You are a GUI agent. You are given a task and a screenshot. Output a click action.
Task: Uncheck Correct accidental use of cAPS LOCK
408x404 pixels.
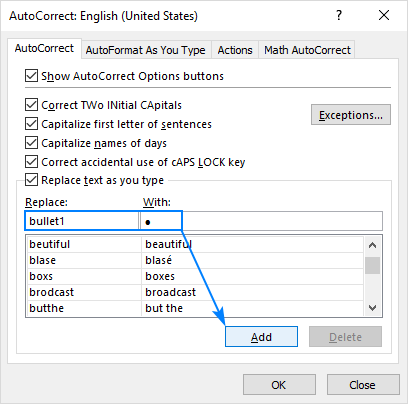(x=31, y=162)
